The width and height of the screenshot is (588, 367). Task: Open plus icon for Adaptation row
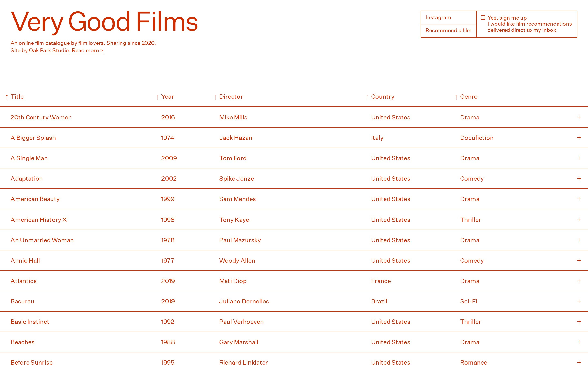point(579,178)
